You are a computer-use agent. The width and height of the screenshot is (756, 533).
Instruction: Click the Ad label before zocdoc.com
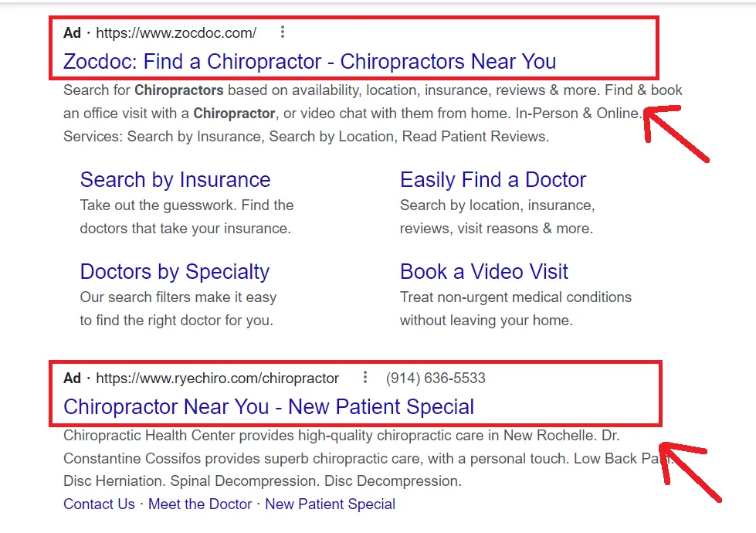pos(72,32)
